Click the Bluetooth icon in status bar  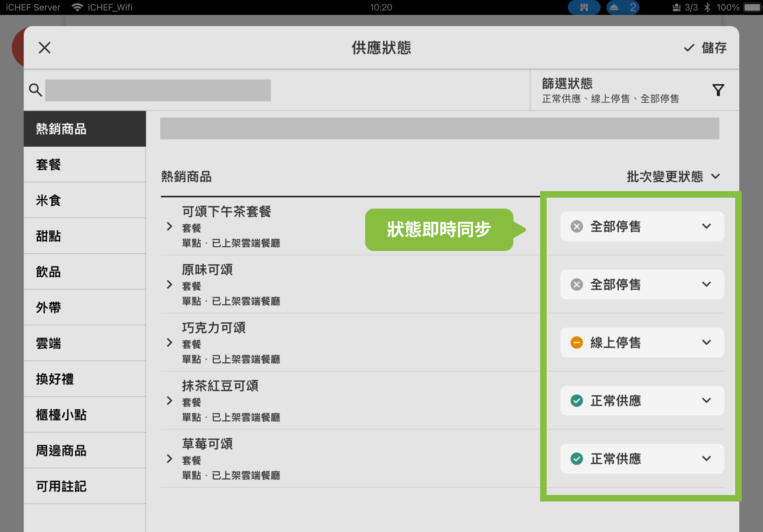[707, 7]
